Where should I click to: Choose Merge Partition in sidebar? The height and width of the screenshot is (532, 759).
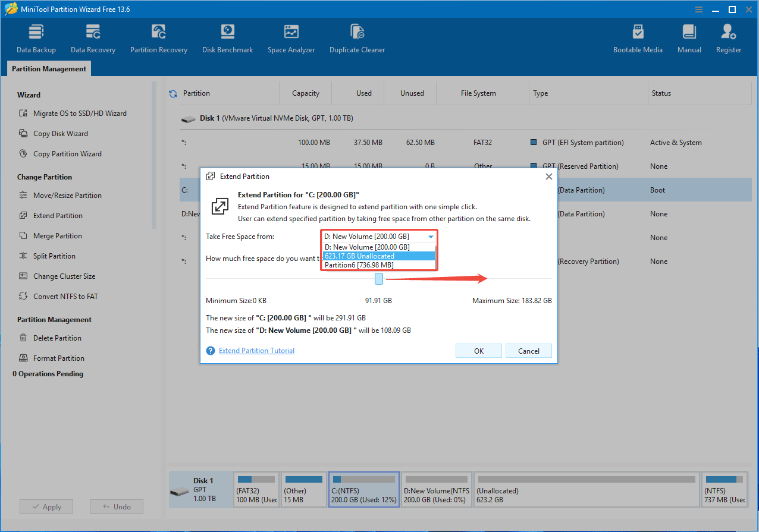tap(51, 236)
